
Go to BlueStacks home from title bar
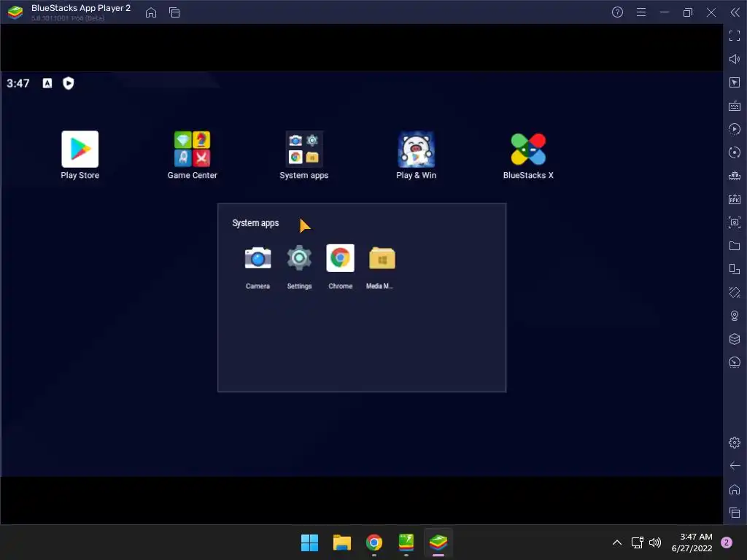tap(151, 12)
